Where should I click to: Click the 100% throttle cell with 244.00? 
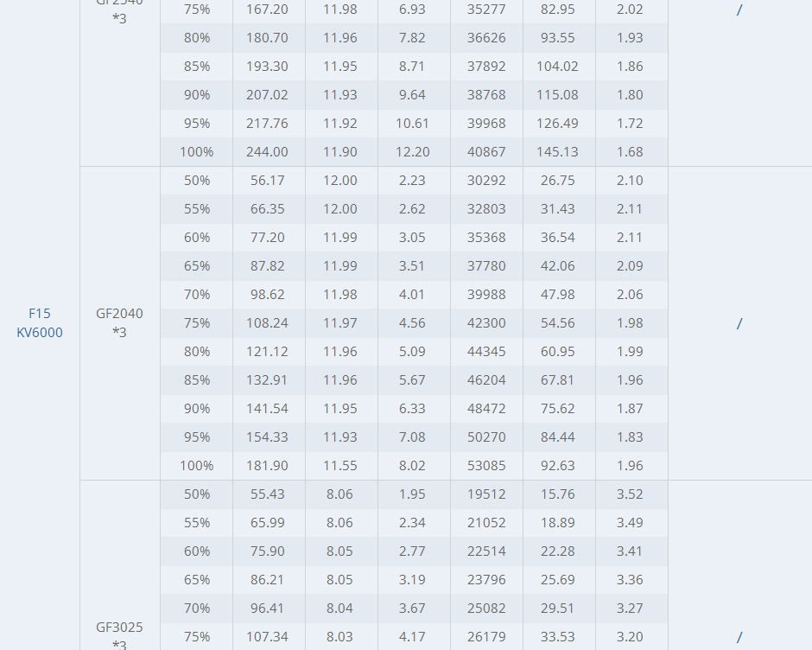[x=197, y=152]
